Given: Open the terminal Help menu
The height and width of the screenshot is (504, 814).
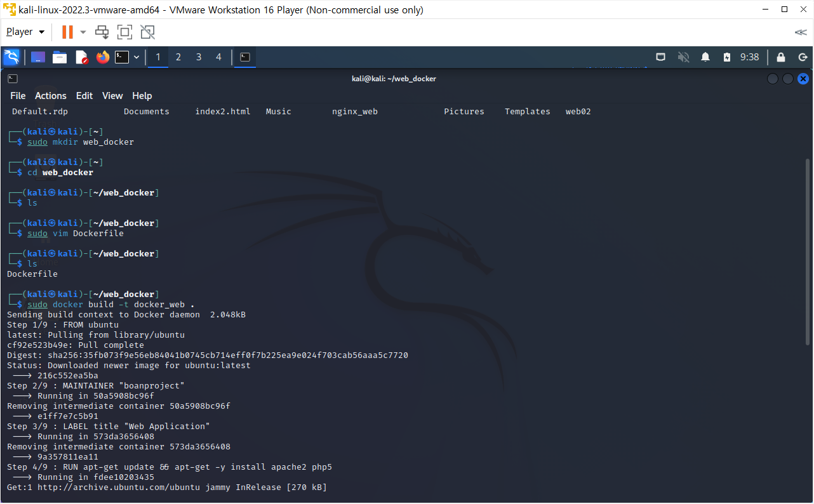Looking at the screenshot, I should pos(142,96).
